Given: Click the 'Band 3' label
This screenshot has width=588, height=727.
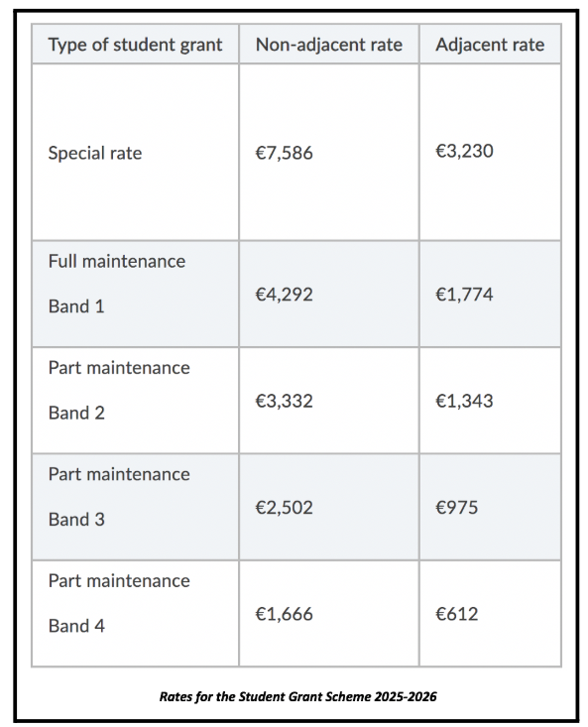Looking at the screenshot, I should click(76, 520).
